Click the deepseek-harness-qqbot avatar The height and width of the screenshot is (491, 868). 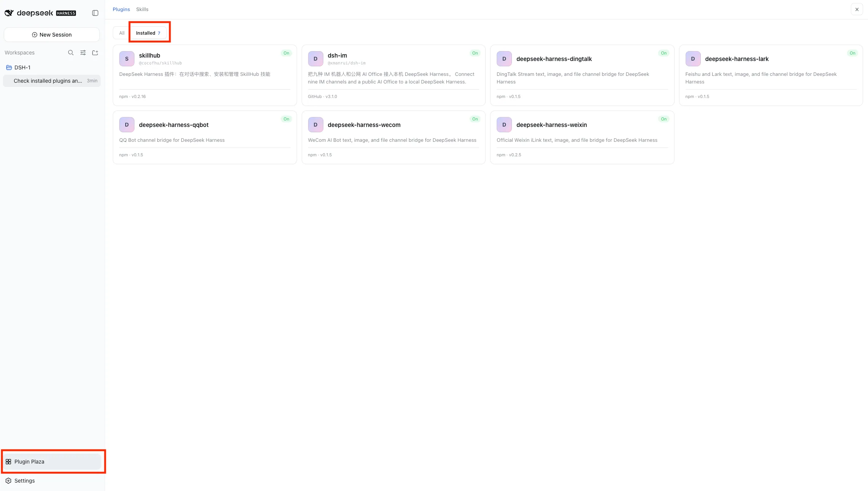(127, 125)
